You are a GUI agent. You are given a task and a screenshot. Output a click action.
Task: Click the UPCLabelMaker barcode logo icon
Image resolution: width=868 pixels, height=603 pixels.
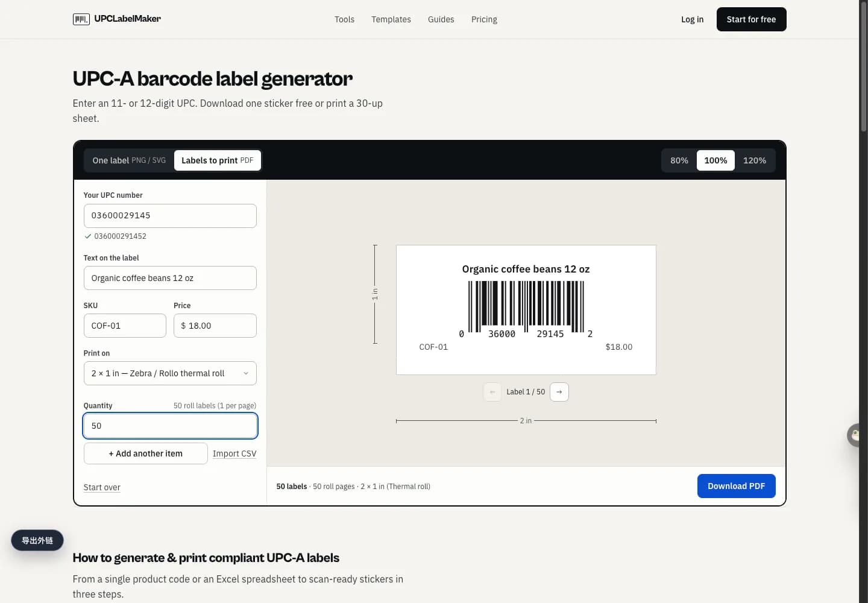click(81, 19)
